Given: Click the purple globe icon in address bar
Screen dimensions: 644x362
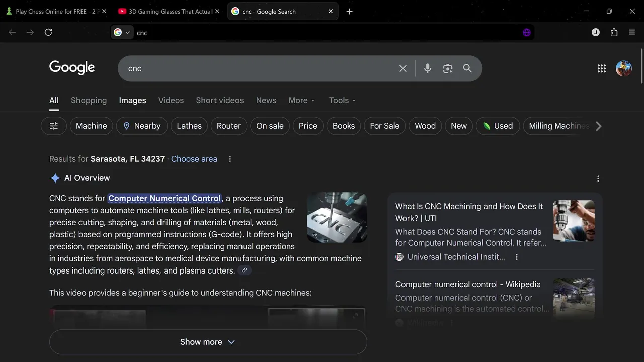Looking at the screenshot, I should [x=527, y=32].
